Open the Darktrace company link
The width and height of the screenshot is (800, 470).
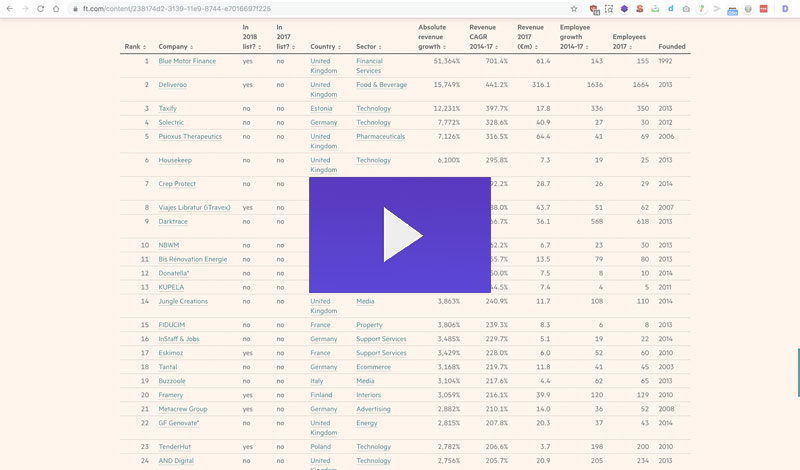tap(173, 221)
